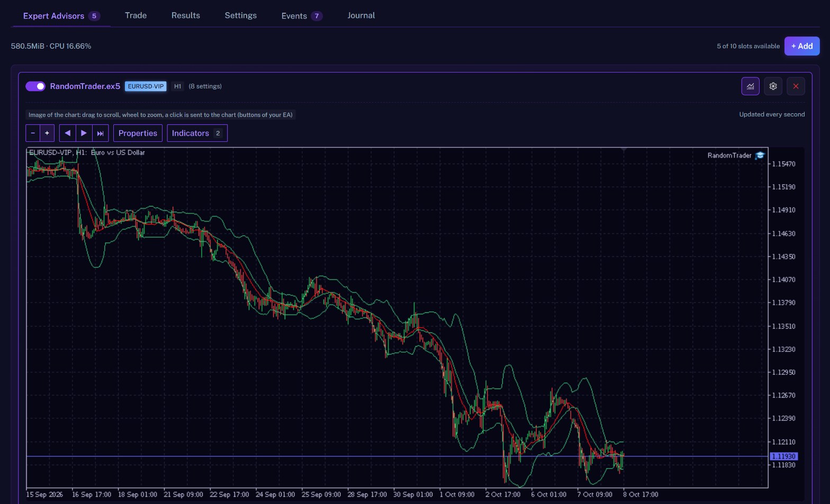
Task: Open the Results tab
Action: (x=186, y=15)
